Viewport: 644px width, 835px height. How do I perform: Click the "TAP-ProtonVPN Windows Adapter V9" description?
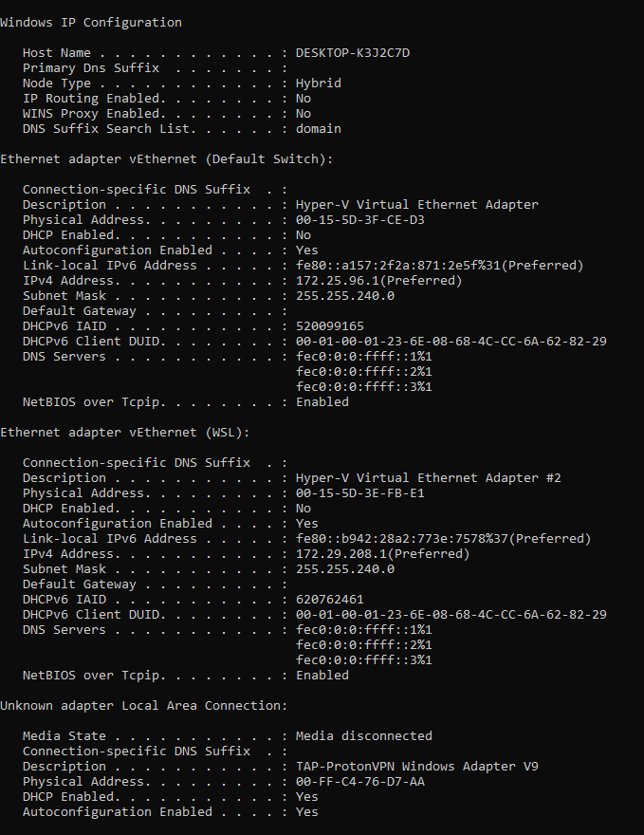pyautogui.click(x=416, y=767)
